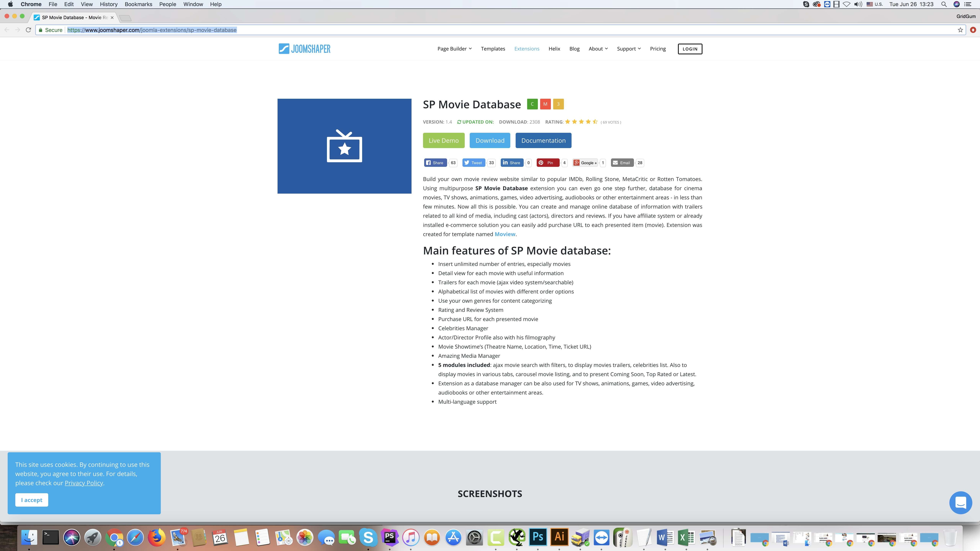Click the red M module badge
The image size is (980, 551).
point(545,104)
